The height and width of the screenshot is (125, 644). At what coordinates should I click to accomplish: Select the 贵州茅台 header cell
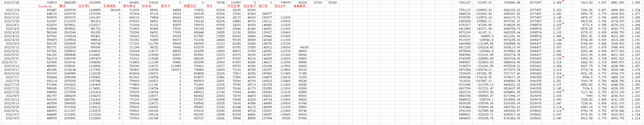(132, 6)
